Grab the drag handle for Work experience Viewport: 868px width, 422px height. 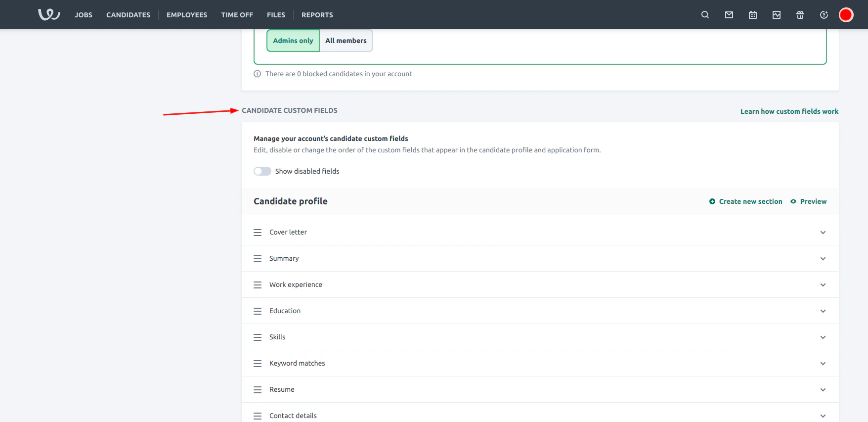click(x=258, y=285)
